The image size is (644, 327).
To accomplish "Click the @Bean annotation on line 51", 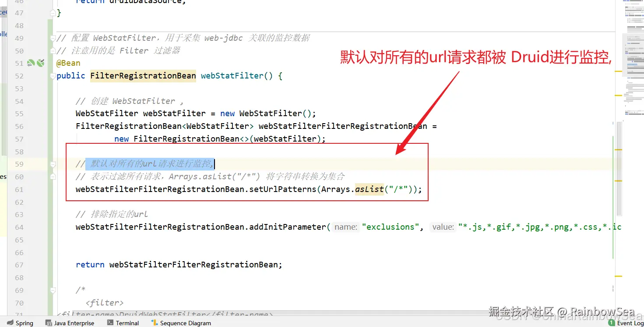I will click(68, 63).
